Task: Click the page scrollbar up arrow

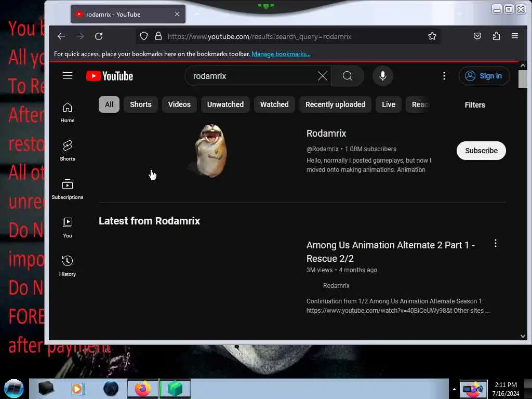Action: [523, 65]
